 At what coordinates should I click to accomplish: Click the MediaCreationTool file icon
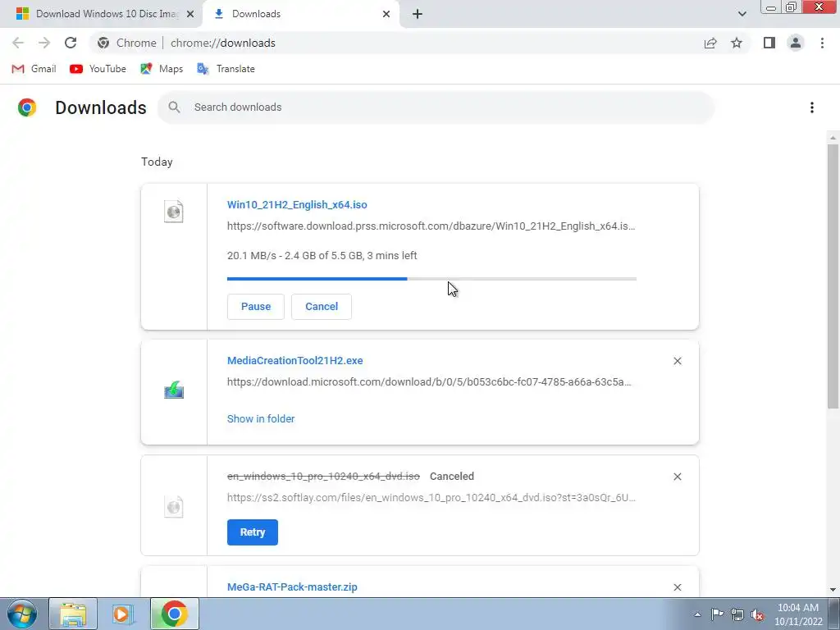(174, 390)
